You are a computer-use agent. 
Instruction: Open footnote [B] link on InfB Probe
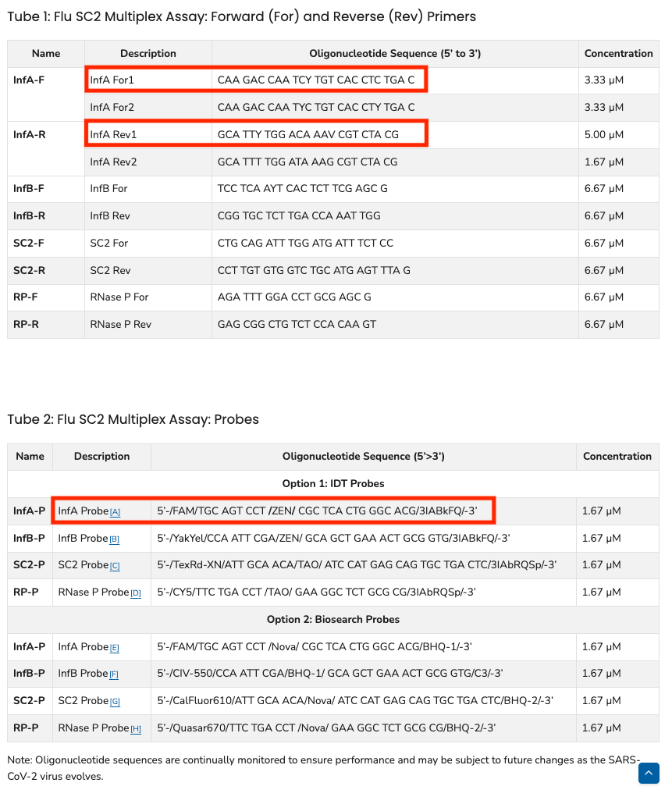(115, 539)
